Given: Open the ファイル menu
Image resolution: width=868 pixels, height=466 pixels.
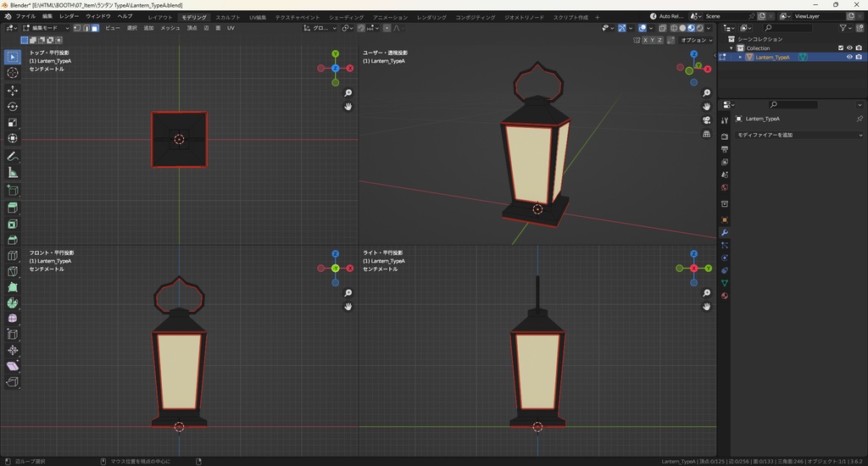Looking at the screenshot, I should tap(25, 16).
